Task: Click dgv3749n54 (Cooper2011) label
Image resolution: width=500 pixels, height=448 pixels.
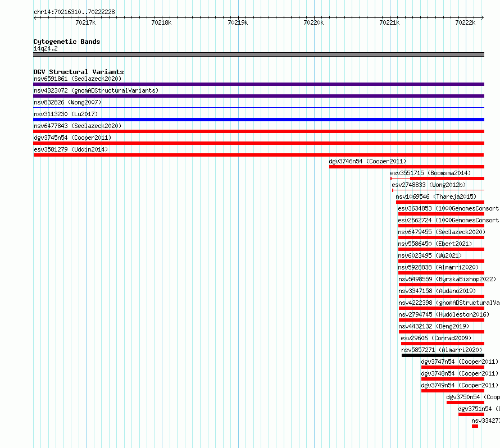Action: (460, 385)
